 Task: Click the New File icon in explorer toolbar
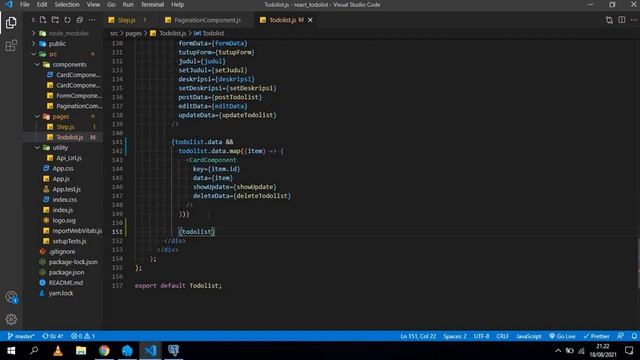click(43, 20)
